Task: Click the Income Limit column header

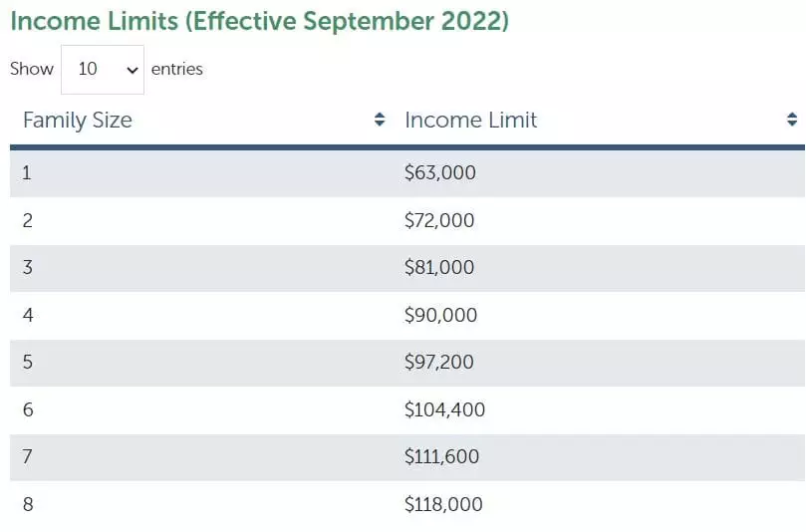Action: click(470, 121)
